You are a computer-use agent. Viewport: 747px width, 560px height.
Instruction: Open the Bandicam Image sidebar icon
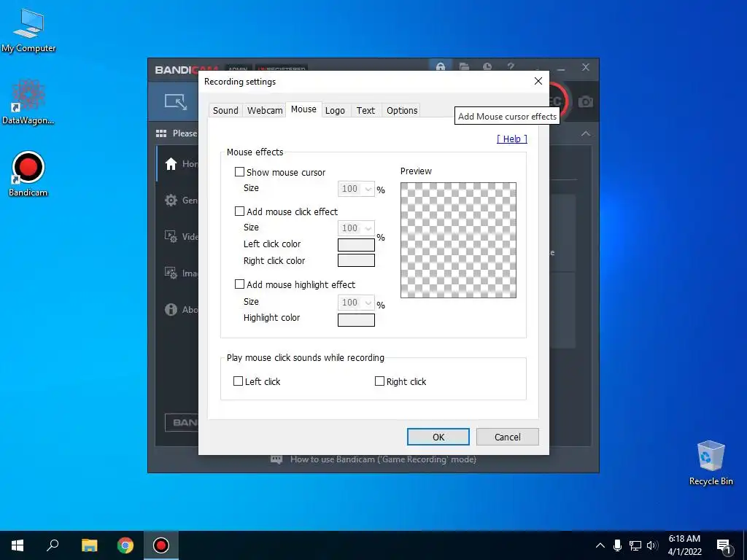tap(171, 273)
